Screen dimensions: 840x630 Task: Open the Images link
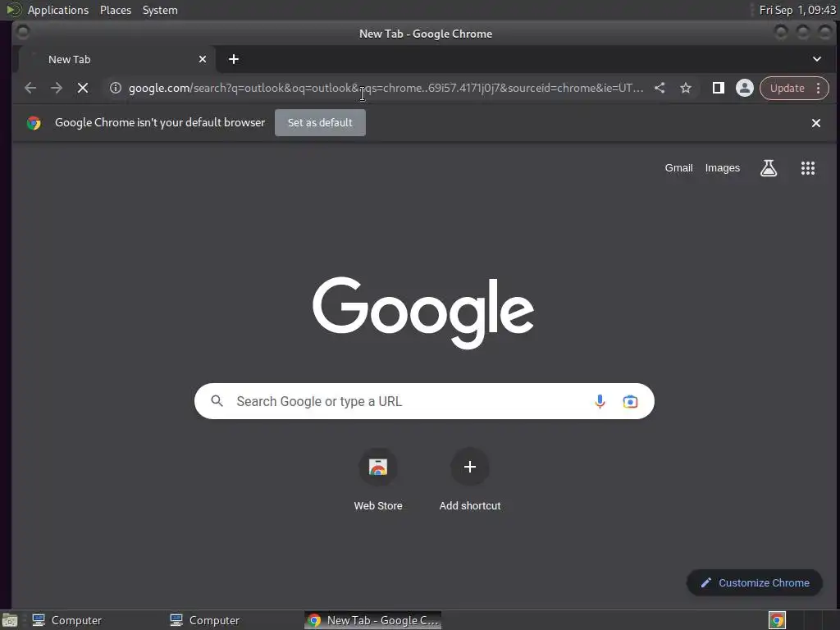[722, 167]
